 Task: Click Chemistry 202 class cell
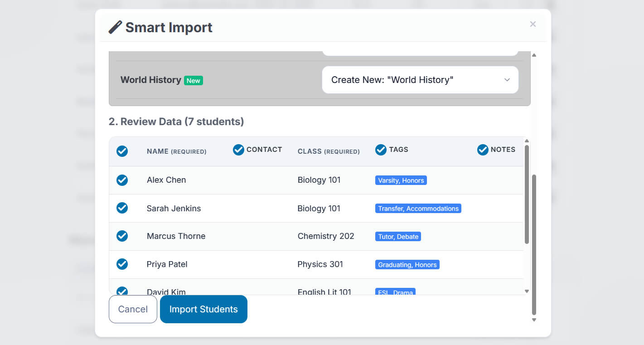point(326,236)
